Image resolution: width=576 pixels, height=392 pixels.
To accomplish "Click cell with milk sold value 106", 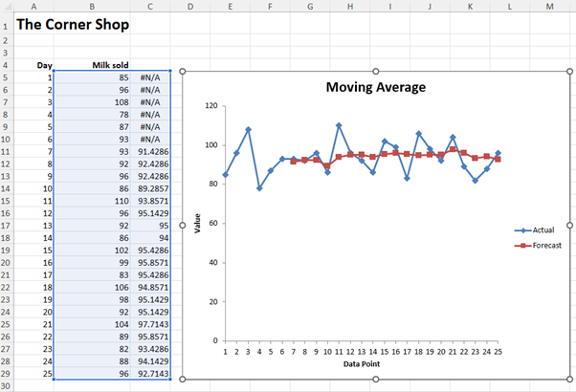I will pos(92,288).
